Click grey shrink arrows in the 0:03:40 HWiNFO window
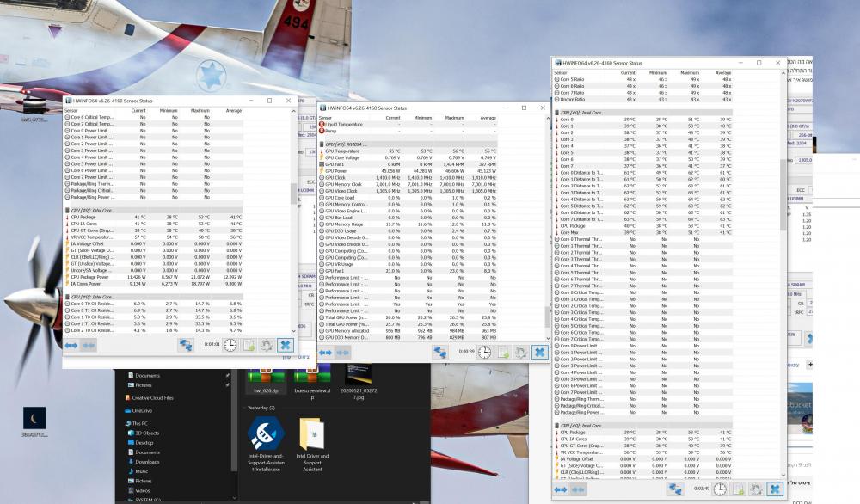 (578, 489)
